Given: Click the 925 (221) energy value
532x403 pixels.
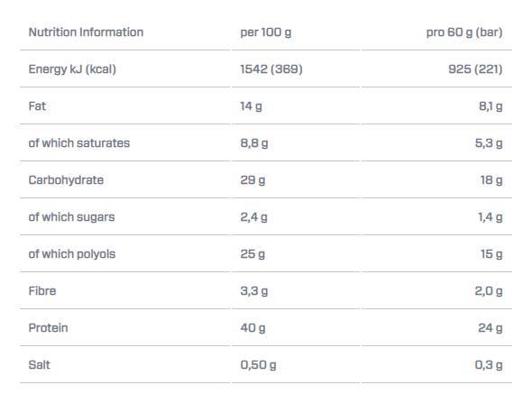Looking at the screenshot, I should [475, 69].
